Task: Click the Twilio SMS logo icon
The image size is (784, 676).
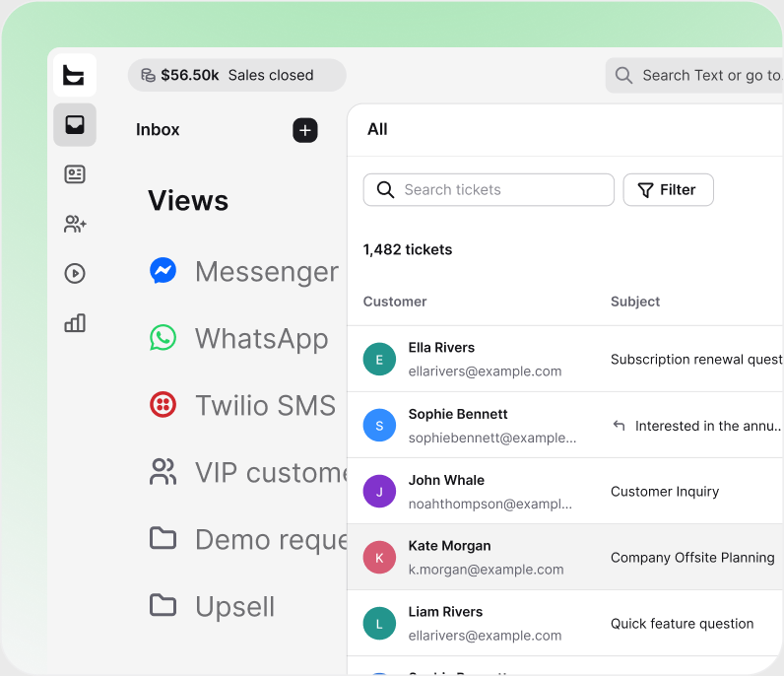Action: point(163,404)
